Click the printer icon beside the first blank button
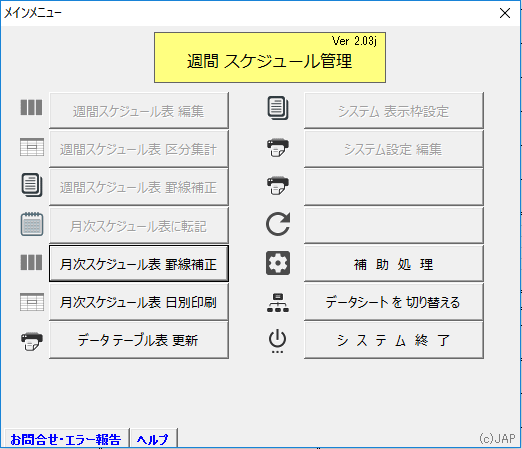 click(x=278, y=185)
